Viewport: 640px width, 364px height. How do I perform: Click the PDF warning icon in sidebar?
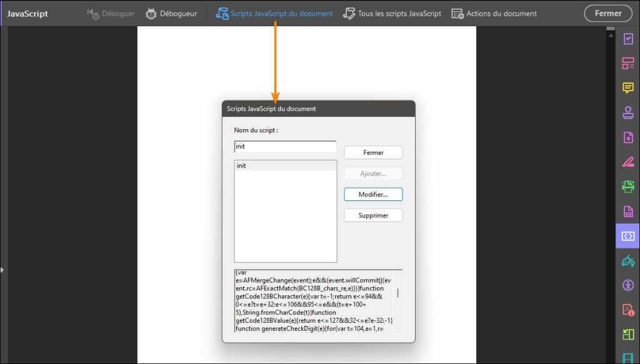click(627, 310)
